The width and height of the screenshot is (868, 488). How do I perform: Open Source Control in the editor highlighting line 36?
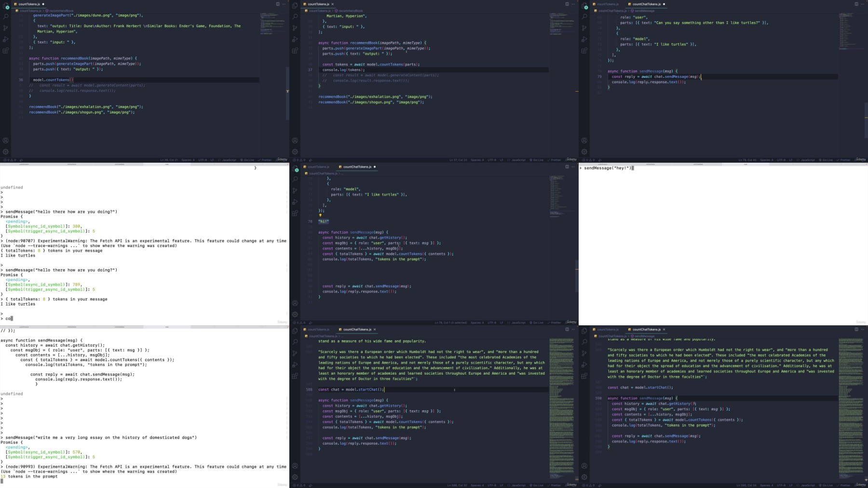click(6, 28)
